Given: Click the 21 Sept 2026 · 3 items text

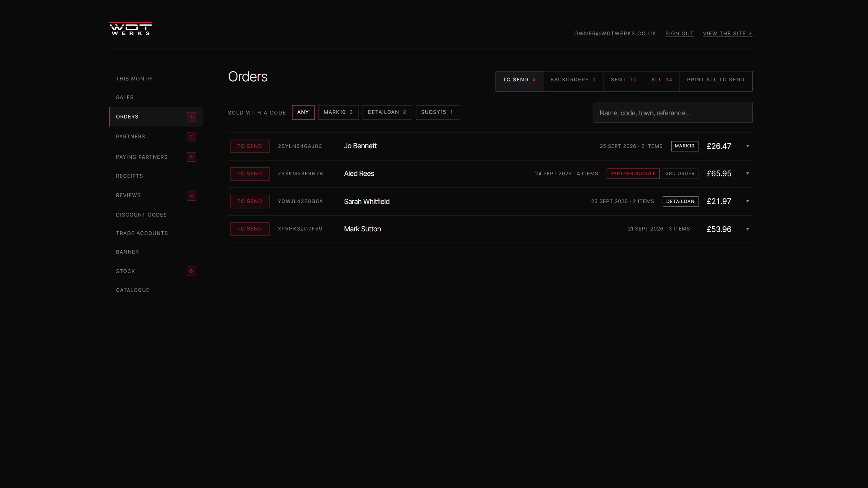Looking at the screenshot, I should 659,229.
